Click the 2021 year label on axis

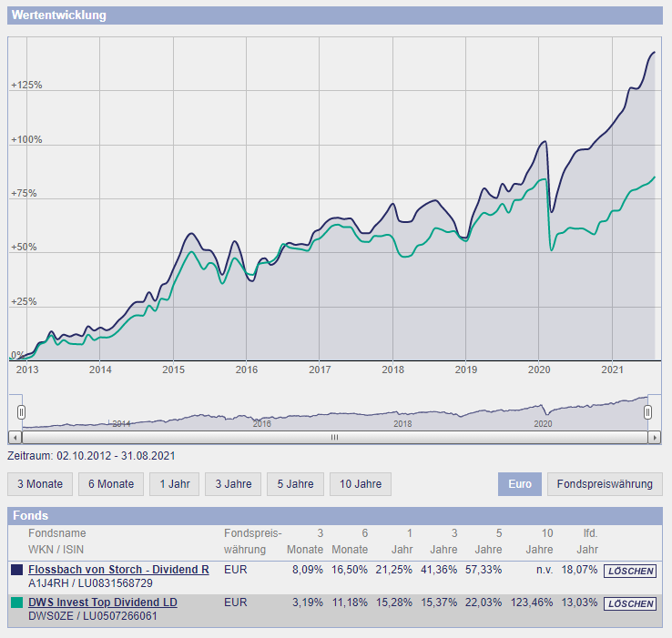coord(612,370)
